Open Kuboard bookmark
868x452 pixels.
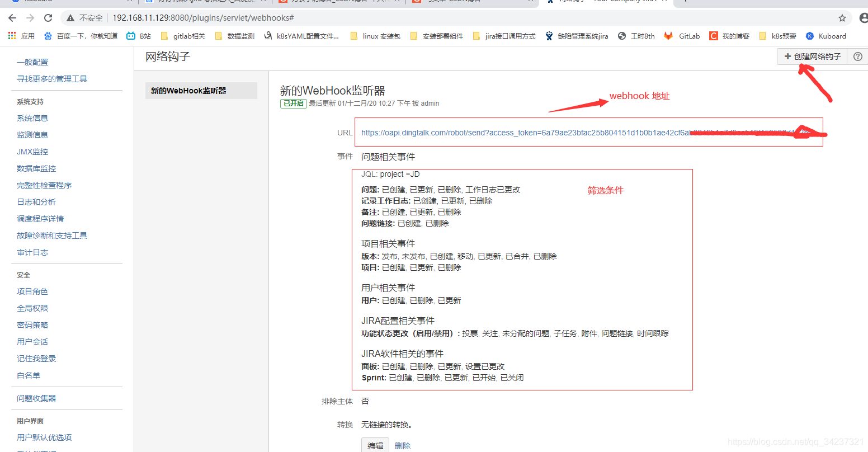coord(826,36)
